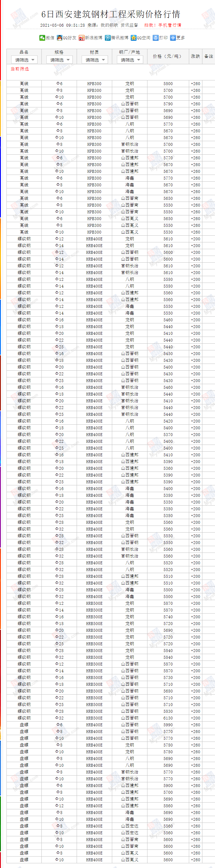This screenshot has height=868, width=215.
Task: Click the 资讯监督 link
Action: [x=129, y=25]
